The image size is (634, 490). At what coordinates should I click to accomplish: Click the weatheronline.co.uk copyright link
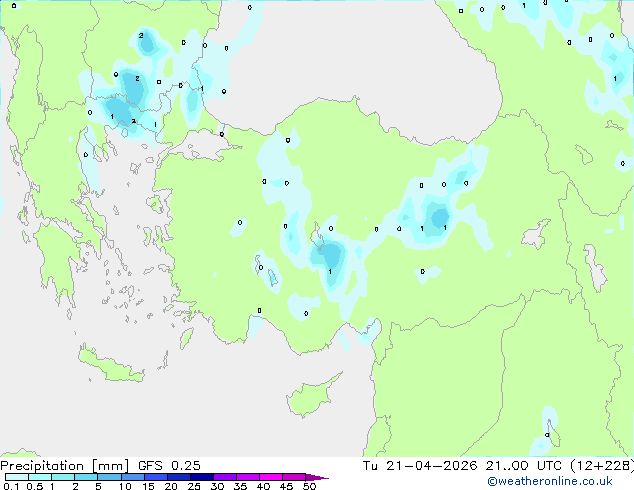[x=550, y=481]
